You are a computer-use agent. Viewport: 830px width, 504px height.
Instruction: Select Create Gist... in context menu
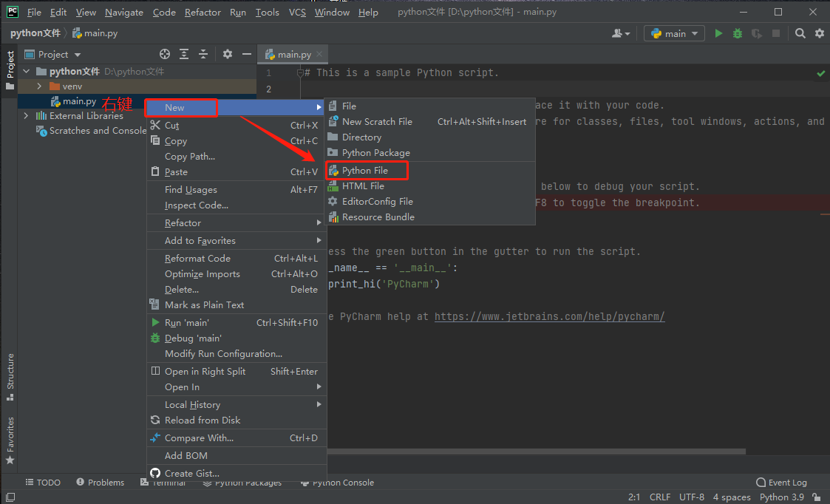(x=237, y=473)
